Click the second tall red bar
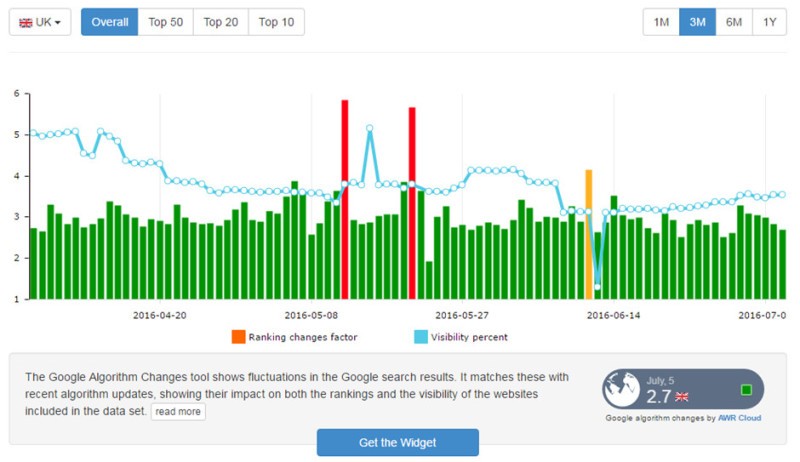The width and height of the screenshot is (800, 462). coord(412,203)
